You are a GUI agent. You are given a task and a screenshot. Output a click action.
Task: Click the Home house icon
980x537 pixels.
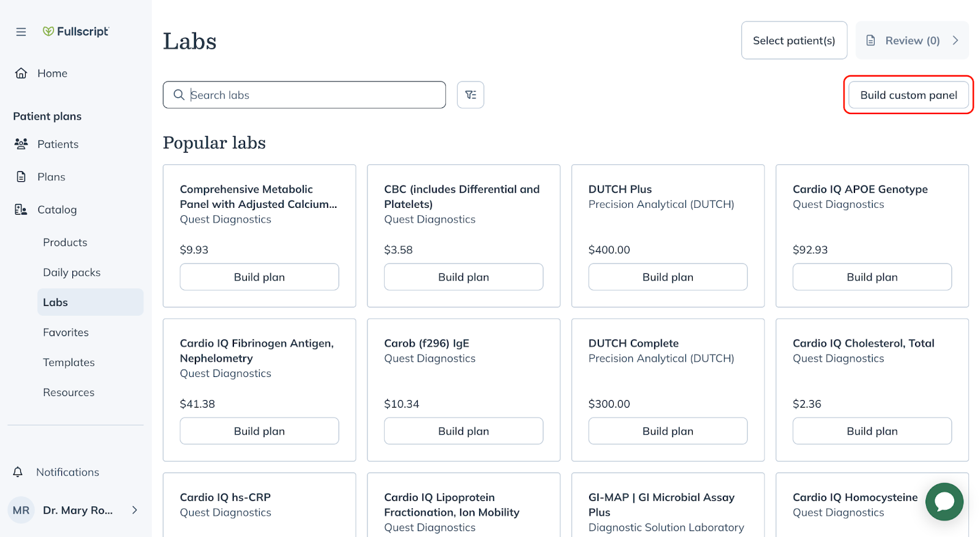point(21,74)
